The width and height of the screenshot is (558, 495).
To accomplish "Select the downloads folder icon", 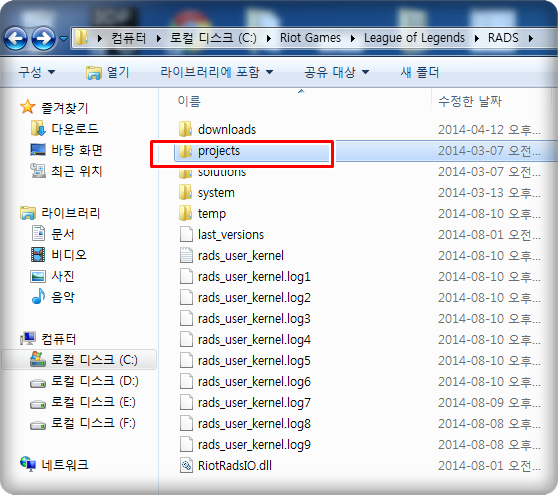I will tap(185, 129).
